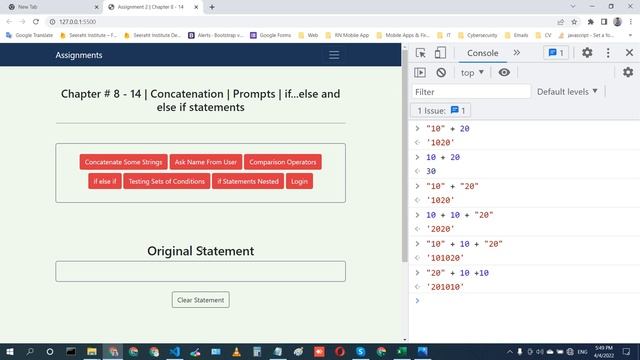Open the Chrome profile avatar
Screen dimensions: 640x360
pos(617,22)
